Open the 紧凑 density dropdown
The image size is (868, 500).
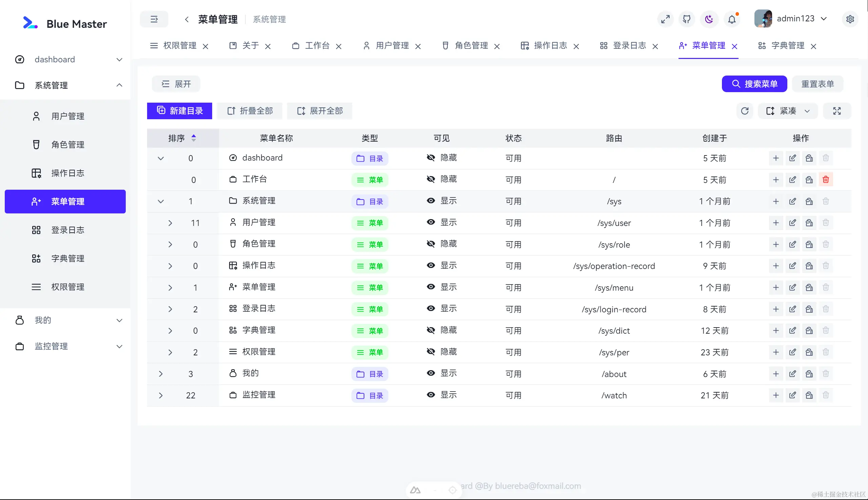788,111
